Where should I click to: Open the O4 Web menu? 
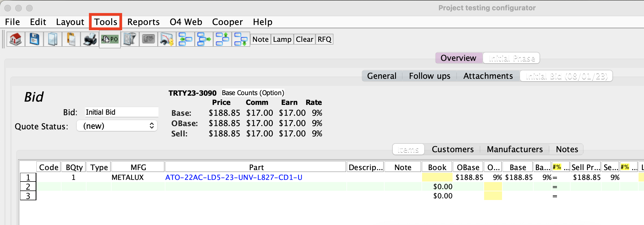(x=186, y=22)
